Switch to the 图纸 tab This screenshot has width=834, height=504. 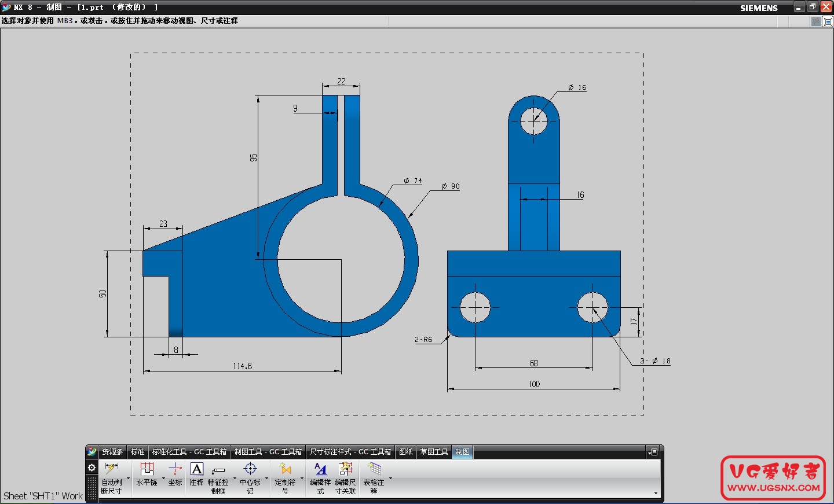click(x=406, y=452)
